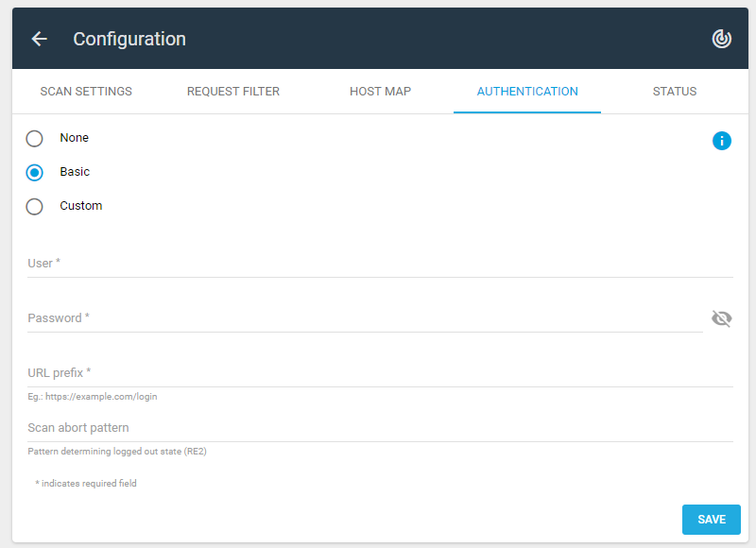
Task: Switch to the Scan Settings tab
Action: 86,91
